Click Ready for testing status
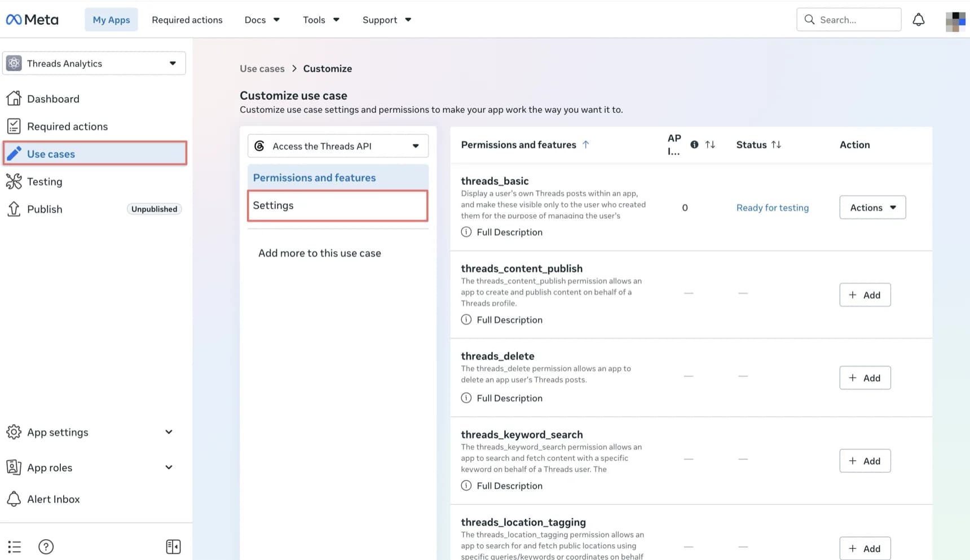This screenshot has height=560, width=970. pos(773,208)
